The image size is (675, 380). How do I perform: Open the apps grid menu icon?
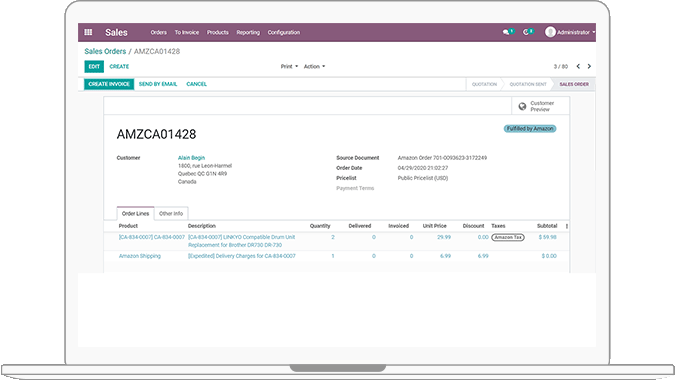point(88,32)
